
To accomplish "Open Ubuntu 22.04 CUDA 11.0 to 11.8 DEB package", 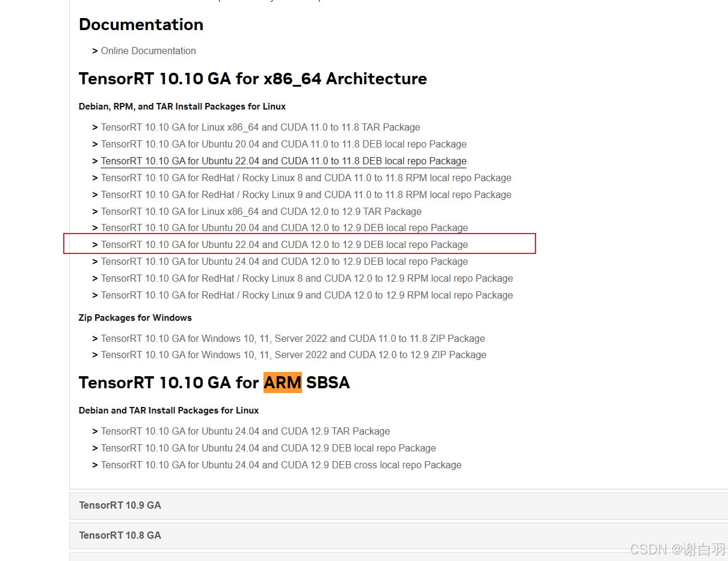I will pyautogui.click(x=284, y=161).
